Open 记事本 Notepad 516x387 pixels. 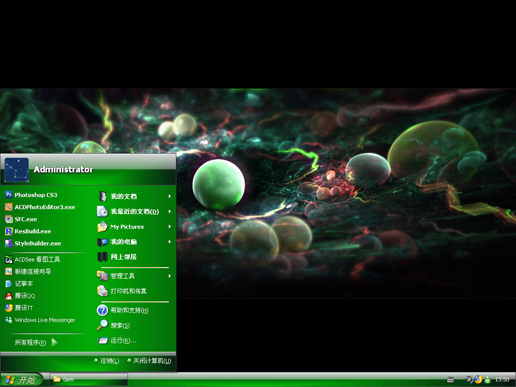coord(19,284)
